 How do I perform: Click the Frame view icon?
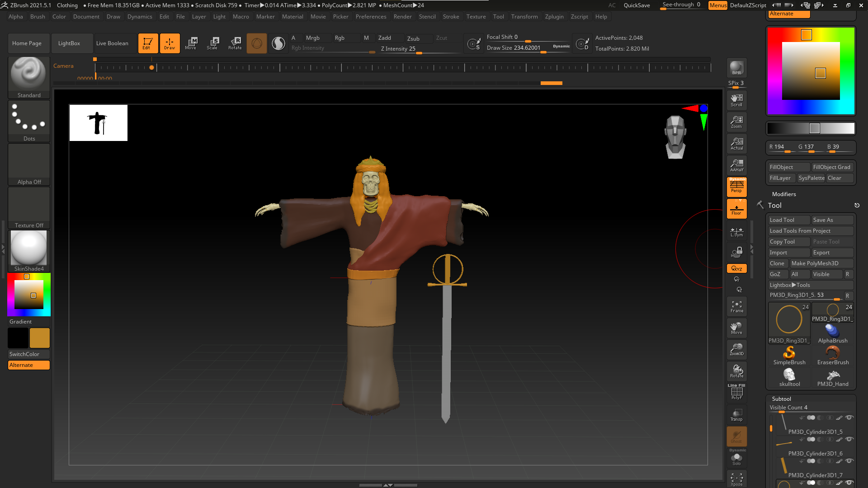[x=736, y=307]
